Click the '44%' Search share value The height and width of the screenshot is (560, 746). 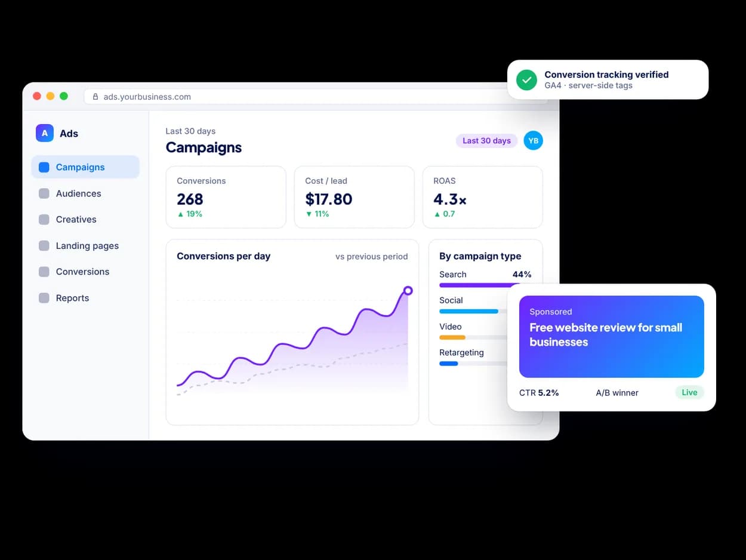click(522, 275)
